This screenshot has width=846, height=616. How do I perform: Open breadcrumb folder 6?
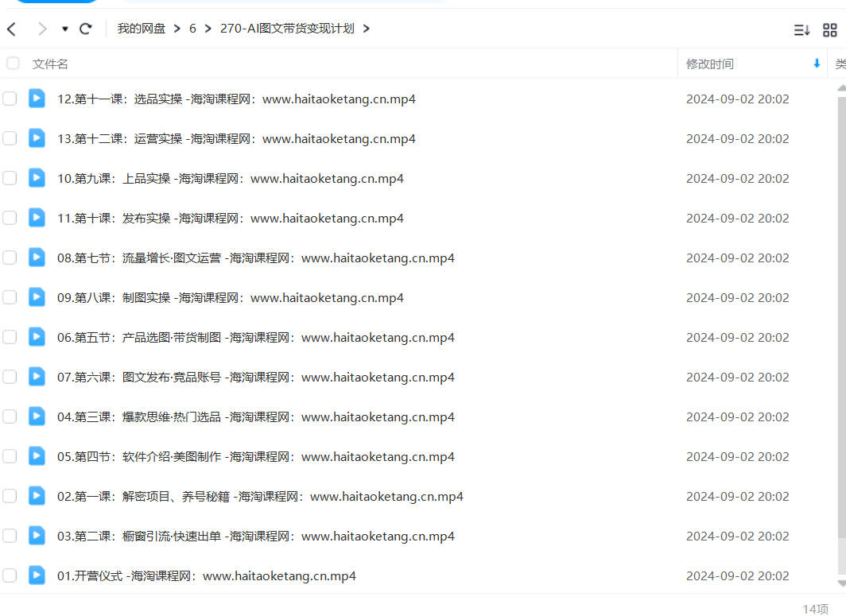(192, 29)
